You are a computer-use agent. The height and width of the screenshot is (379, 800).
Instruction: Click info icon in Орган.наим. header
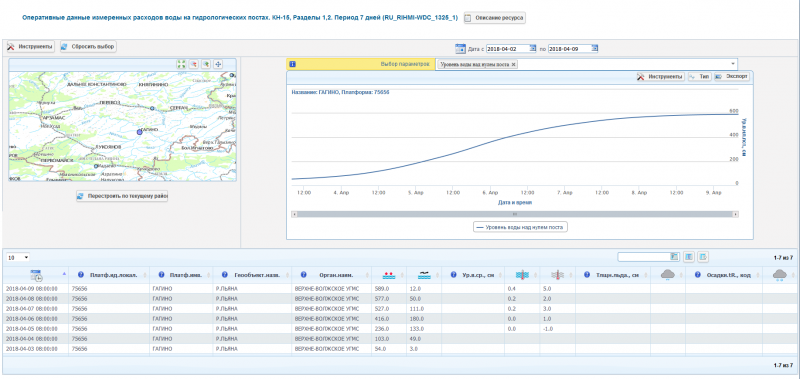(x=303, y=275)
